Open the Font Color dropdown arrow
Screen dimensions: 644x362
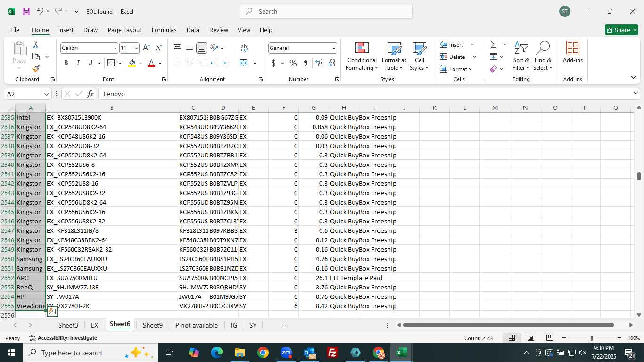(x=160, y=63)
